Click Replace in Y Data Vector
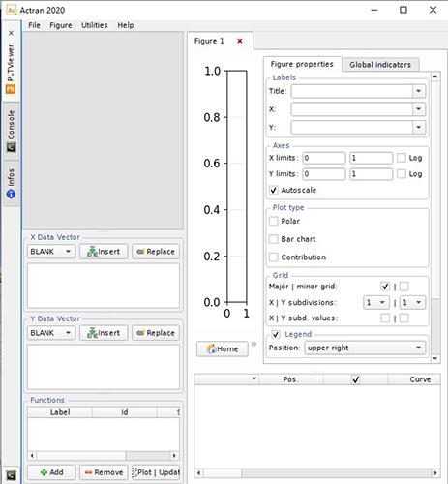Image resolution: width=448 pixels, height=484 pixels. pyautogui.click(x=156, y=333)
